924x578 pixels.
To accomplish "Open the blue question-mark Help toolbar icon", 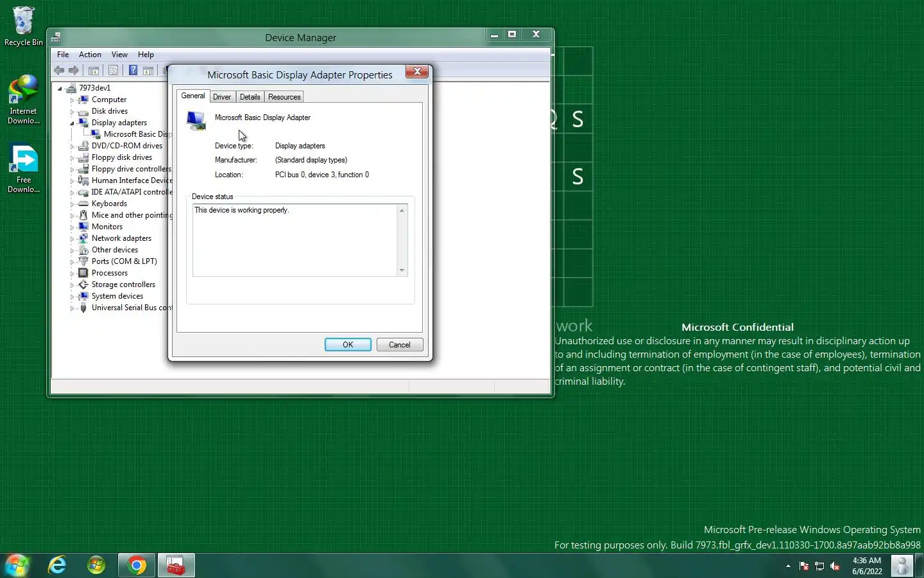I will click(133, 71).
